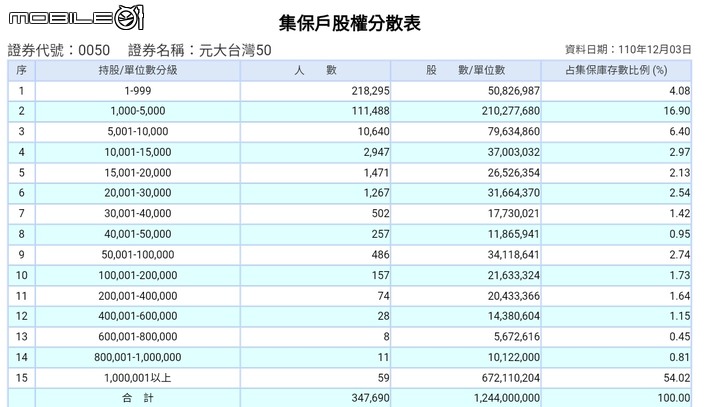This screenshot has height=407, width=720.
Task: Select the 50,001-100,000 range cell
Action: pyautogui.click(x=138, y=255)
